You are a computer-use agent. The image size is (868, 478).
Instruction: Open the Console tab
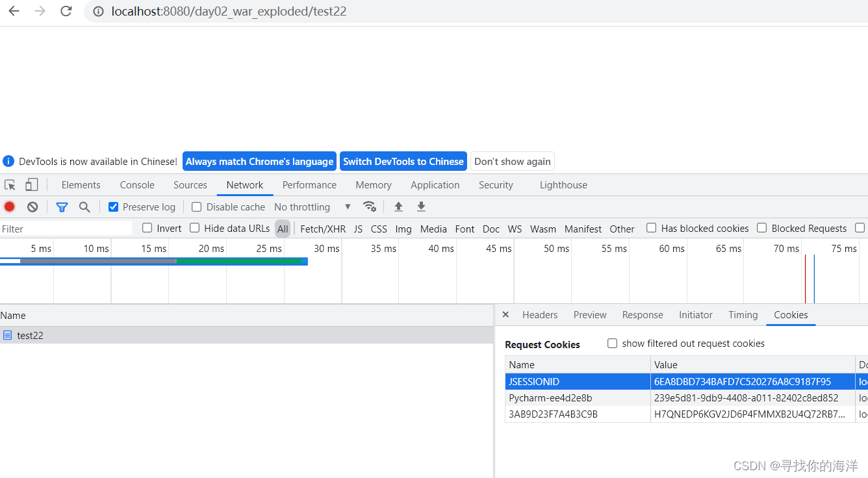click(137, 185)
